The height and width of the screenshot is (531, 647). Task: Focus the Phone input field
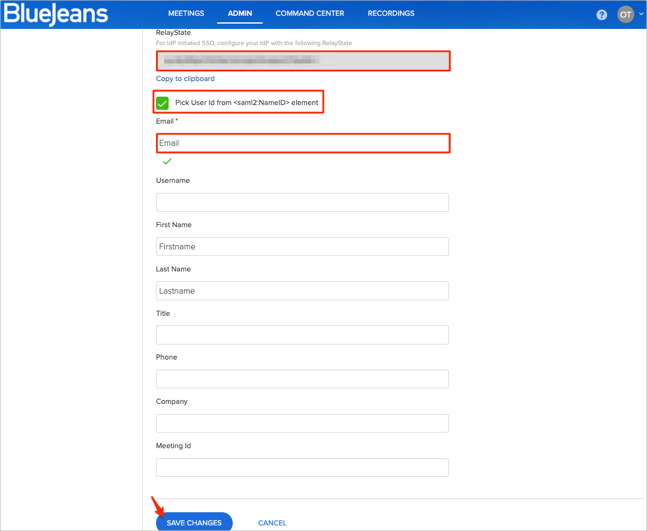pyautogui.click(x=302, y=379)
